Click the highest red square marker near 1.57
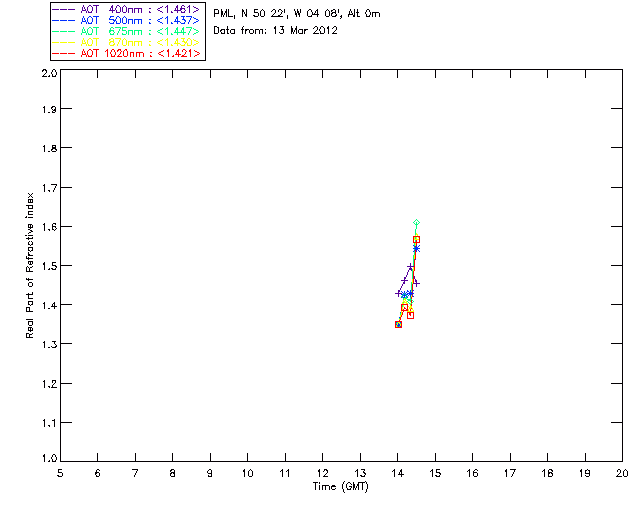 pos(416,240)
